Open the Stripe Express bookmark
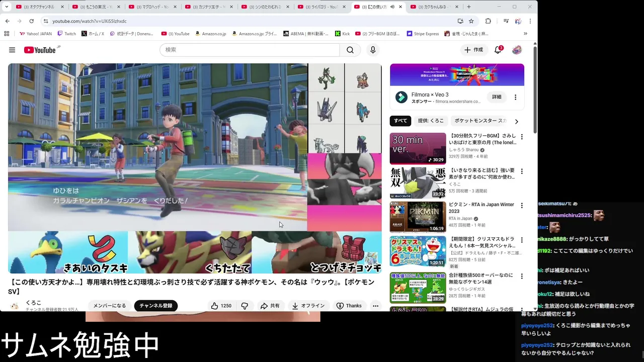The image size is (644, 362). [423, 34]
